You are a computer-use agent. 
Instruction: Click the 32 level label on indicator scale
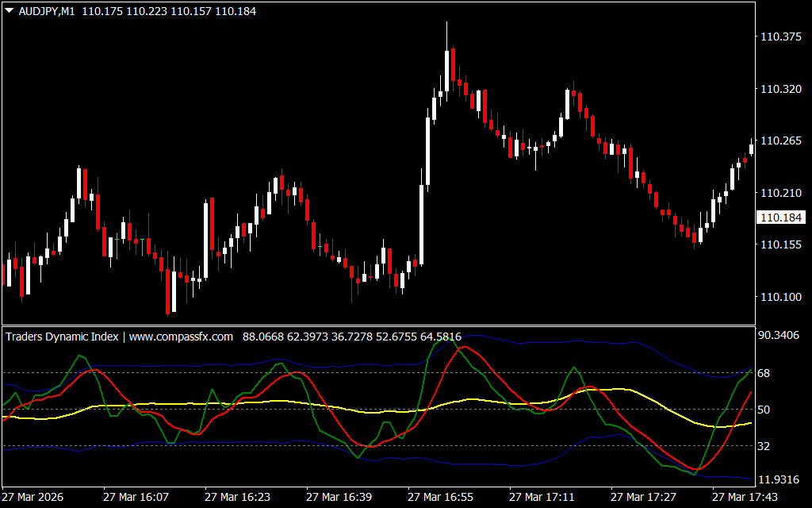coord(766,446)
